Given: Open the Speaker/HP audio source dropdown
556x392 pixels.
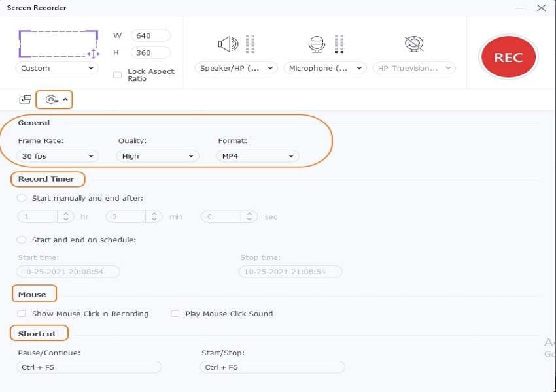Looking at the screenshot, I should pyautogui.click(x=236, y=68).
